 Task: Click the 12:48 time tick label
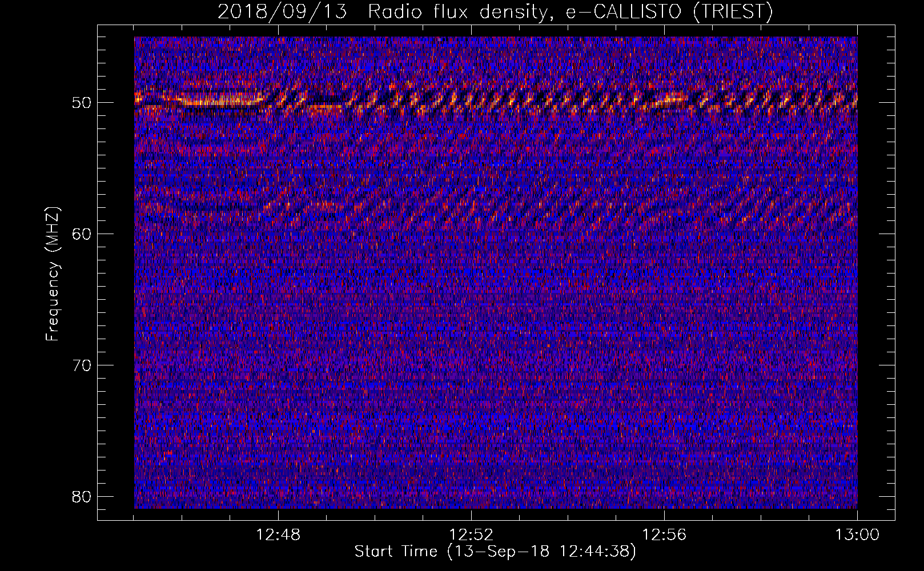pyautogui.click(x=278, y=535)
